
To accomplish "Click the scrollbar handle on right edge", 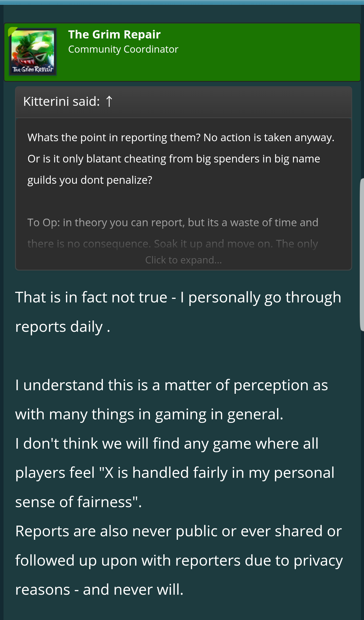I will click(362, 254).
